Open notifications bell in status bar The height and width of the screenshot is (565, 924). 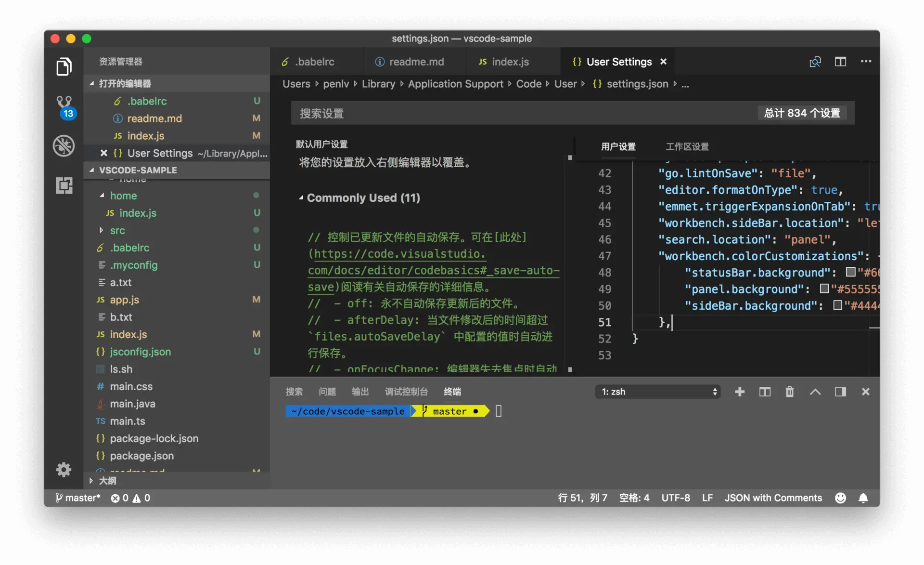click(863, 498)
